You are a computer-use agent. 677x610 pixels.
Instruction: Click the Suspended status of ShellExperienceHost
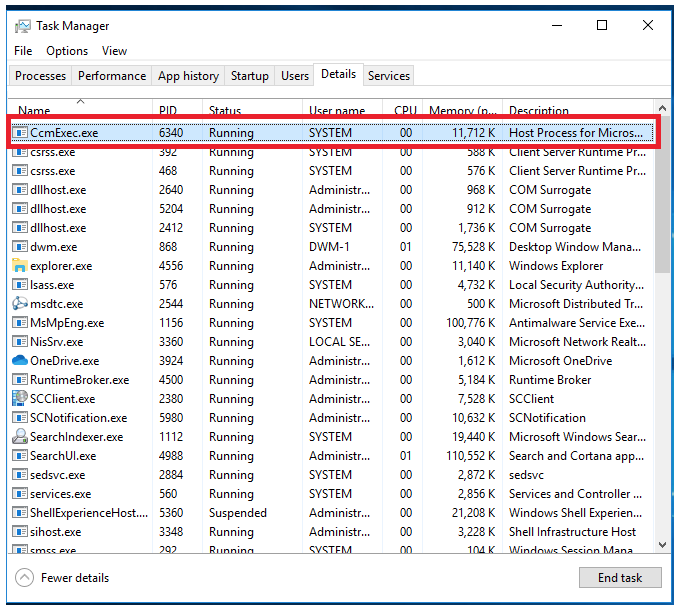coord(238,513)
